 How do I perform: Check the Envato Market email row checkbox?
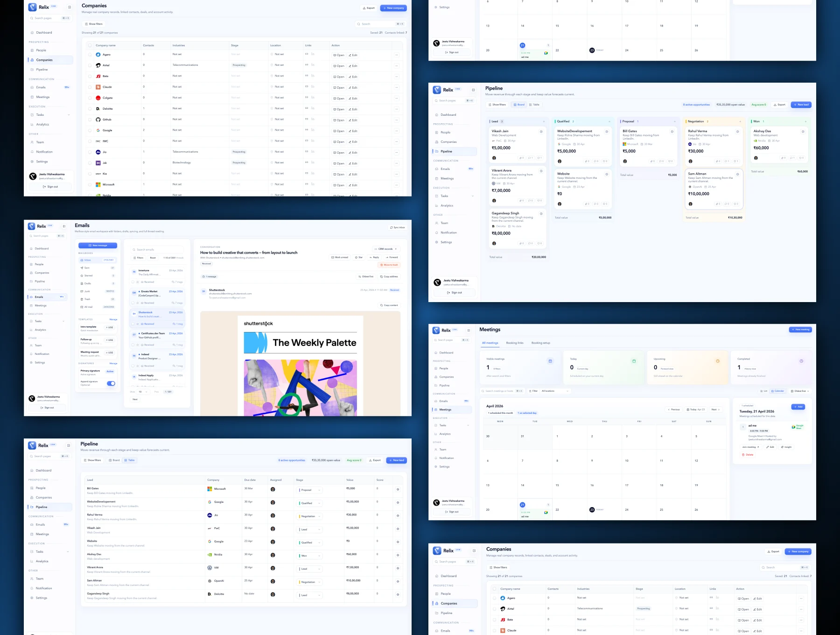tap(133, 303)
